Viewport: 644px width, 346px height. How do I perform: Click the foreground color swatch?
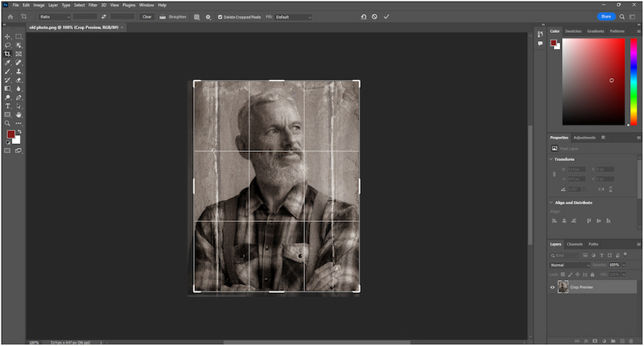(11, 134)
